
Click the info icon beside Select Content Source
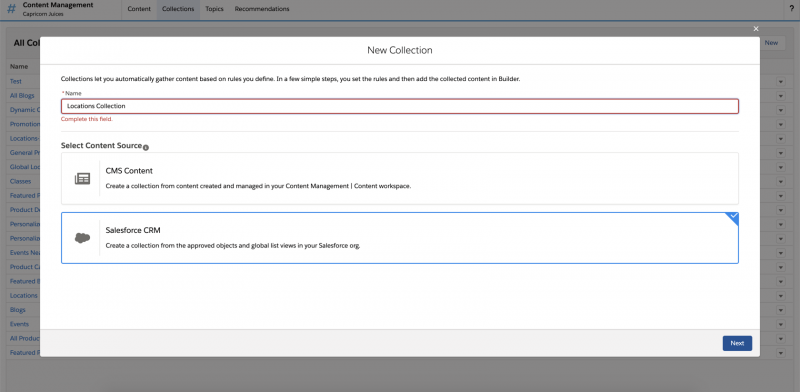145,148
